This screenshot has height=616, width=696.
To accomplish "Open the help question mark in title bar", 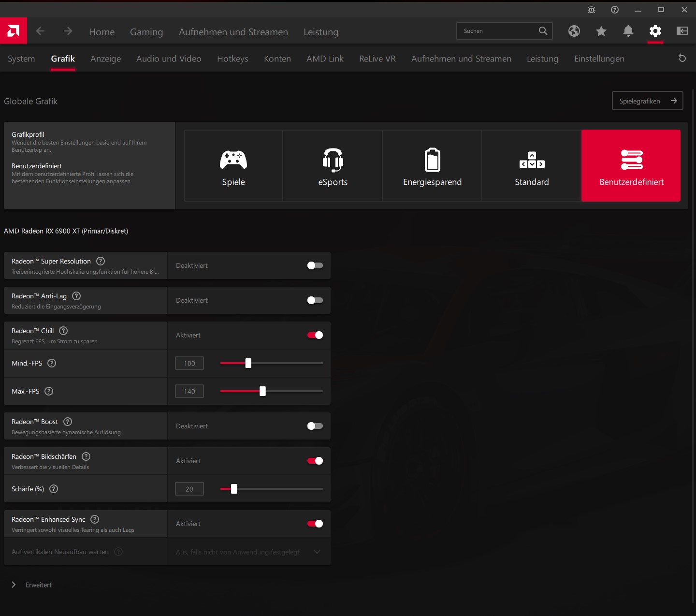I will (x=615, y=10).
